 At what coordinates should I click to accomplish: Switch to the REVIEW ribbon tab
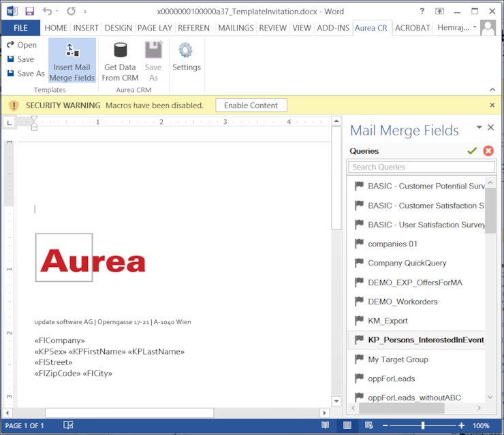coord(273,28)
